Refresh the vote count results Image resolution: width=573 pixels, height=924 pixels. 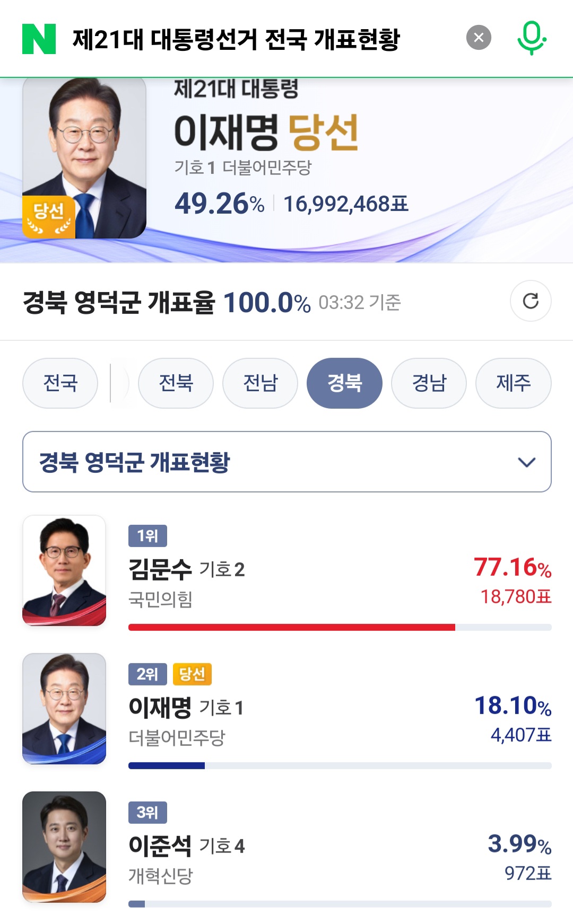tap(531, 301)
